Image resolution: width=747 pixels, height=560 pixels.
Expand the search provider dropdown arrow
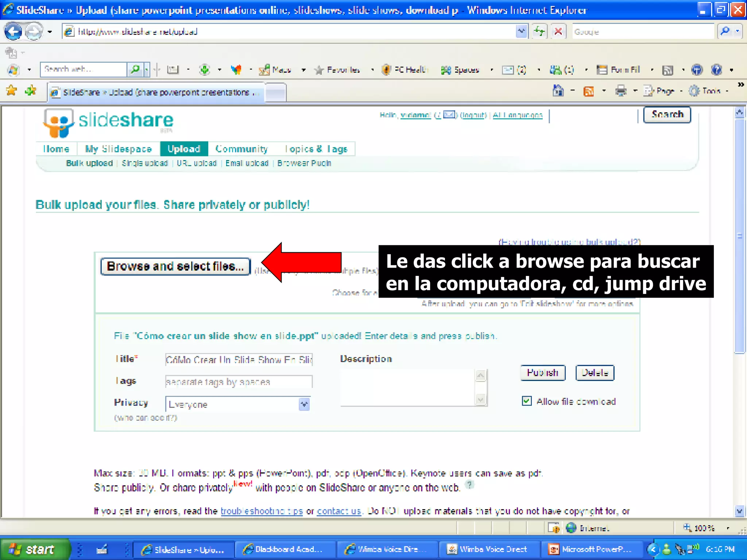pos(738,32)
